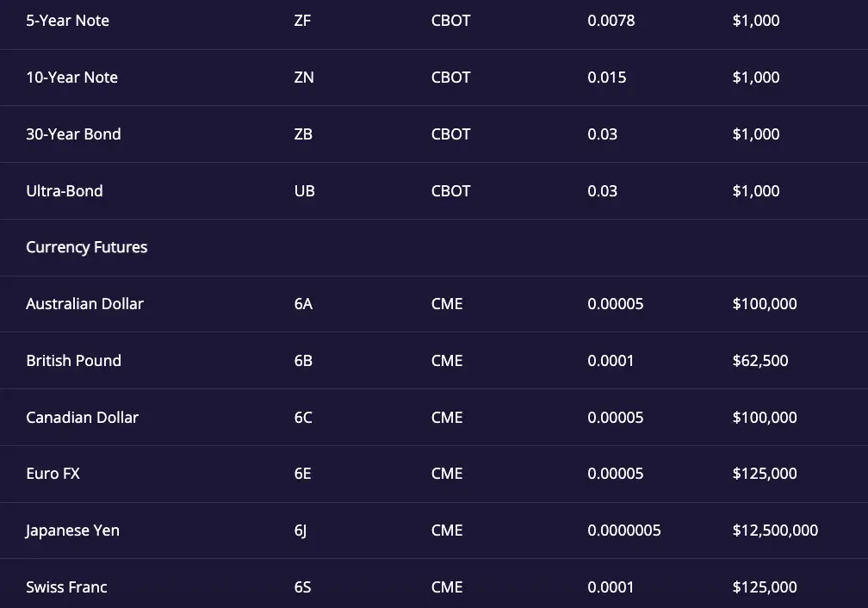Screen dimensions: 868x608
Task: Click the $12,500,000 contract size
Action: [x=775, y=530]
